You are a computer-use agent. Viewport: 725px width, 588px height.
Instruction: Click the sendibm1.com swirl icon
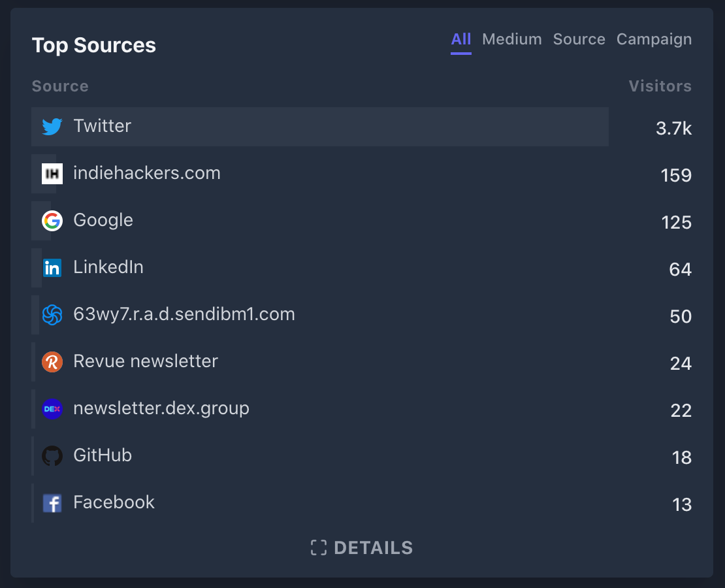tap(52, 315)
